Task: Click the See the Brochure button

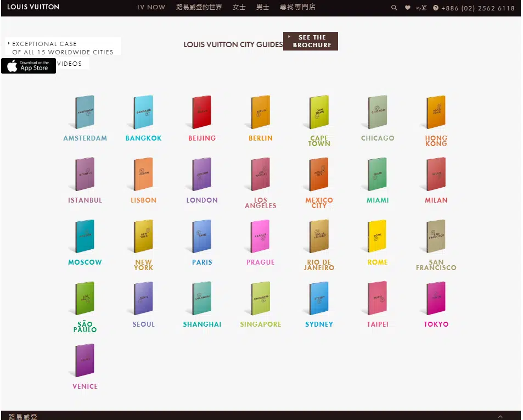Action: pos(310,41)
